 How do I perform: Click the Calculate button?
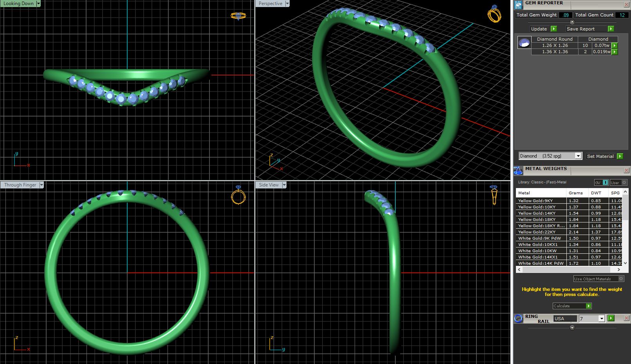tap(572, 306)
